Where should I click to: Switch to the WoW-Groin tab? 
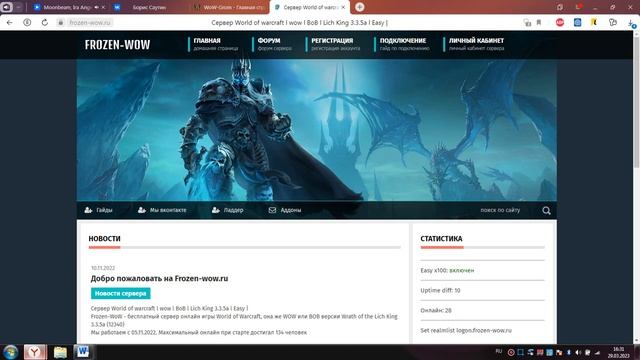[x=230, y=7]
